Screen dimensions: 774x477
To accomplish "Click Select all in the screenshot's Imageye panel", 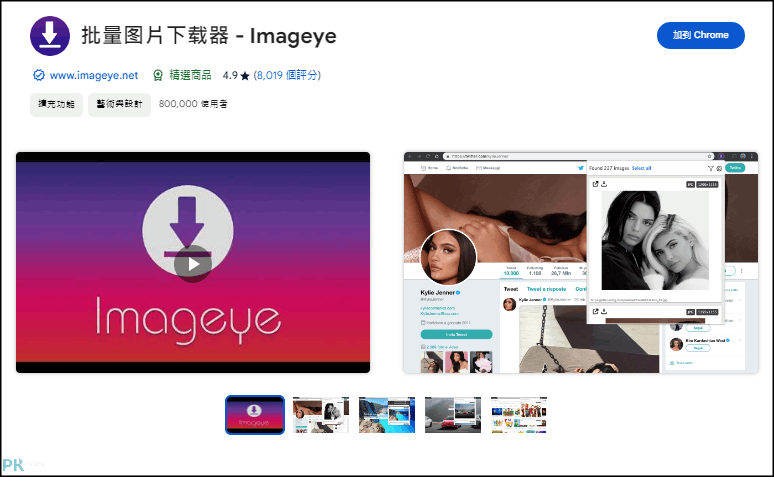I will [x=641, y=168].
